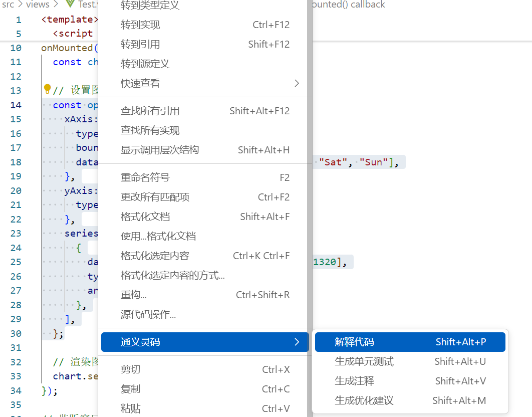
Task: Click line number 30 in gutter
Action: point(16,333)
